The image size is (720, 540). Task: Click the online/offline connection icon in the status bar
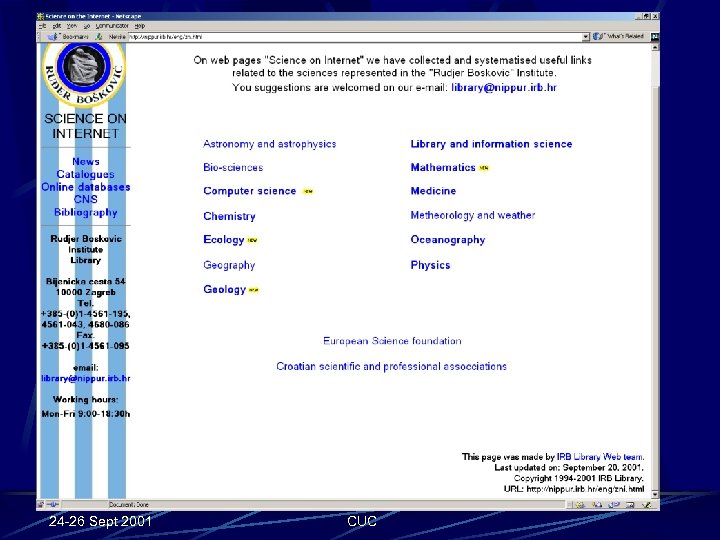pos(52,505)
